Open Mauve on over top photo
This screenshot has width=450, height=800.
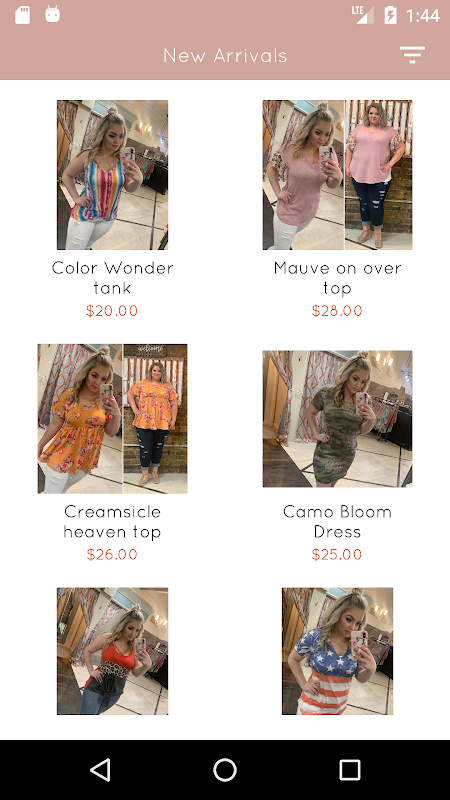(x=337, y=175)
